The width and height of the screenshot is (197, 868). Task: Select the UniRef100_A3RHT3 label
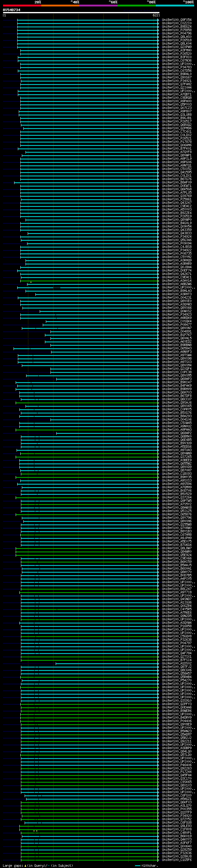[x=176, y=294]
